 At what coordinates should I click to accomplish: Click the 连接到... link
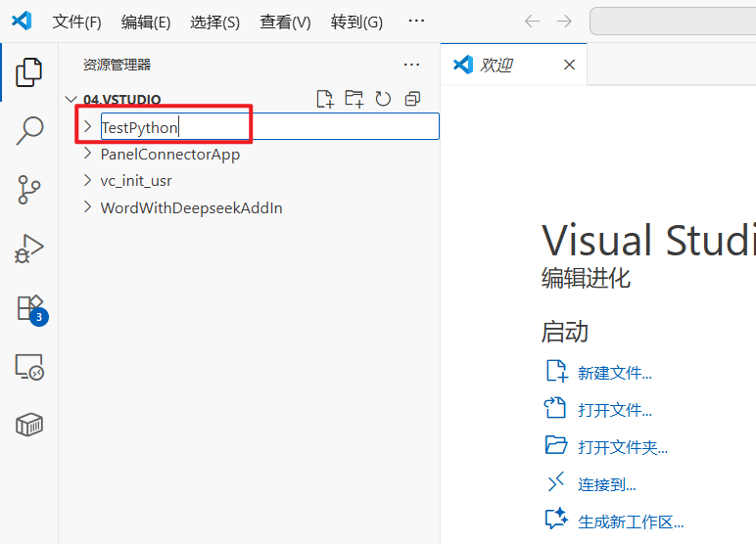[607, 484]
